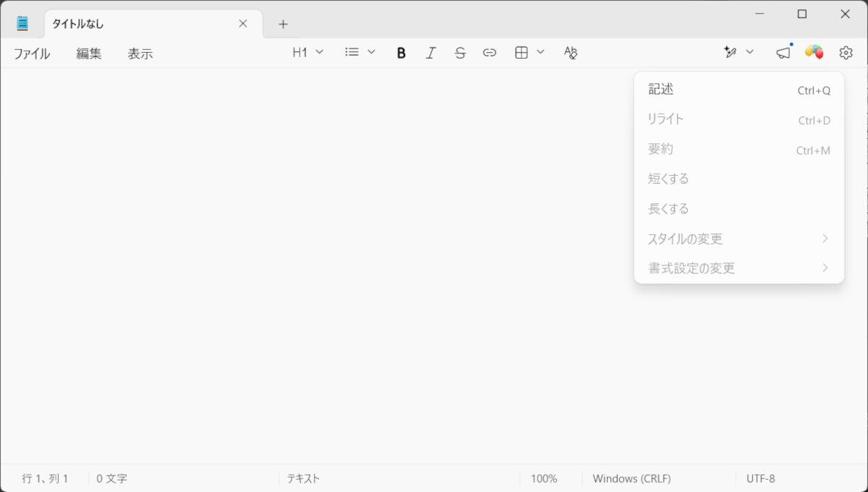868x492 pixels.
Task: Toggle italic formatting
Action: (431, 53)
